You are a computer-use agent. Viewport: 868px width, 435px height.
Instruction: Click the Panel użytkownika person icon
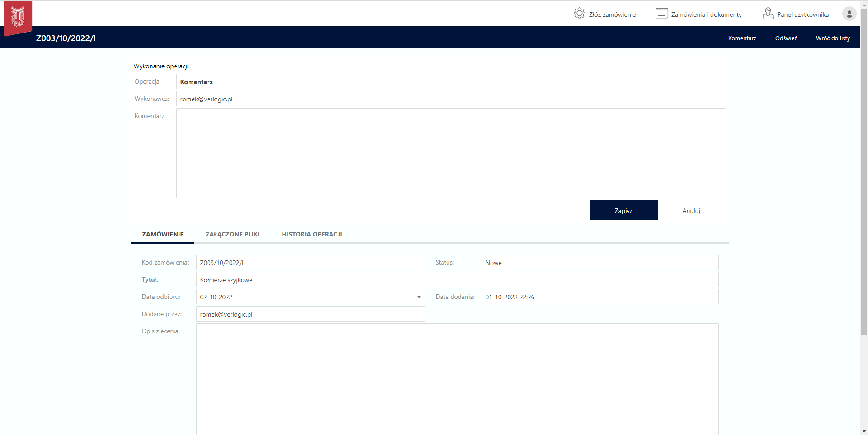[768, 14]
